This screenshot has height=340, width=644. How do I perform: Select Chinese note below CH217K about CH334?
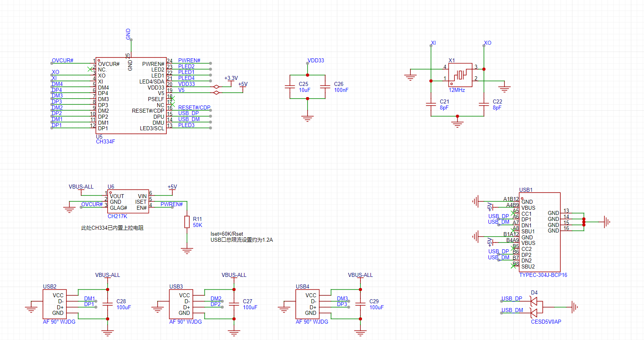(x=112, y=228)
